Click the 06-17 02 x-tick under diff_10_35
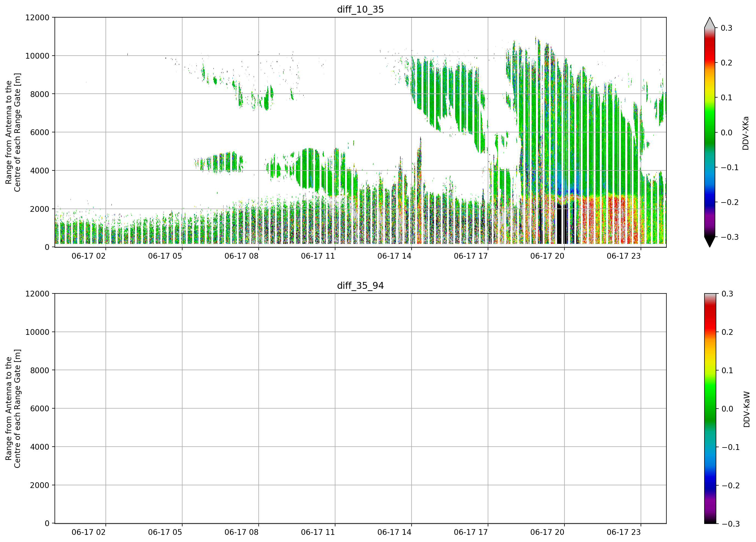The height and width of the screenshot is (542, 756). click(x=89, y=256)
